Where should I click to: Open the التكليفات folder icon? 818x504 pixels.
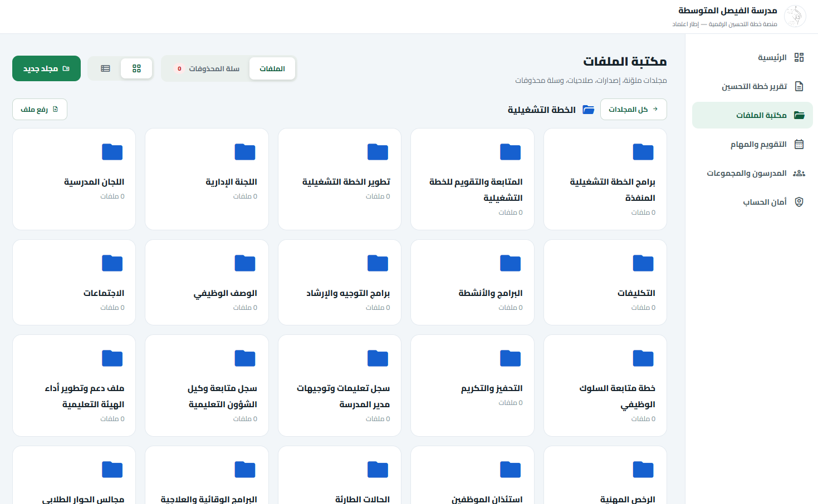point(643,263)
